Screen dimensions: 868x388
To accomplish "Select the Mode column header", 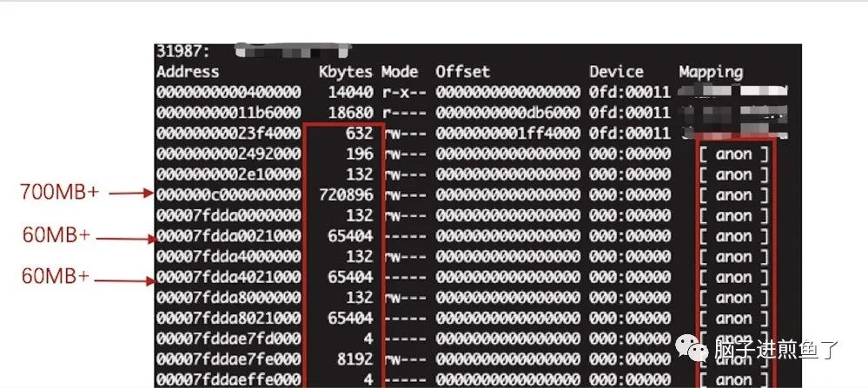I will [399, 72].
